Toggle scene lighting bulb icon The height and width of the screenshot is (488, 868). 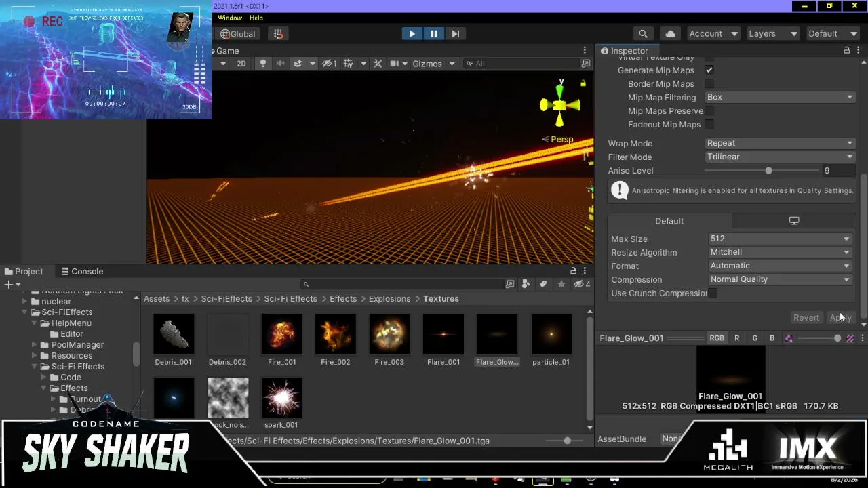click(x=263, y=64)
